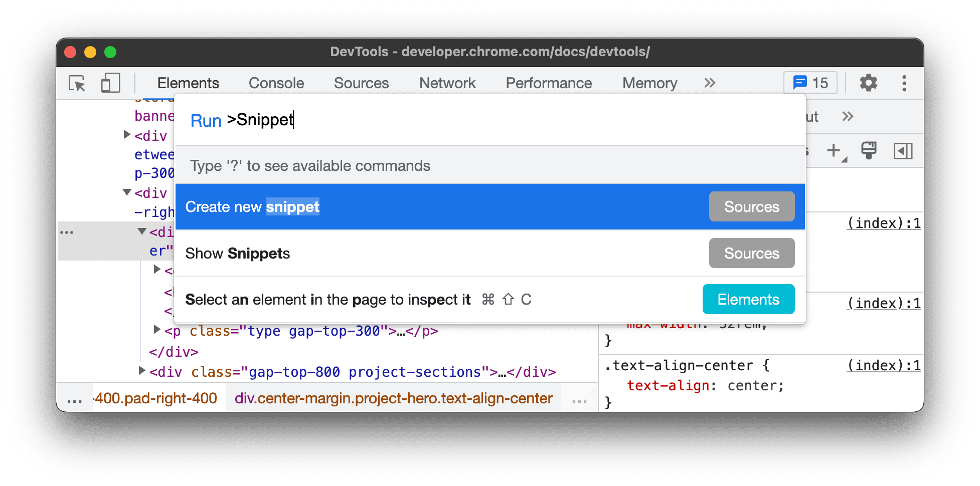
Task: Click the New Style Rule plus icon
Action: pos(833,150)
